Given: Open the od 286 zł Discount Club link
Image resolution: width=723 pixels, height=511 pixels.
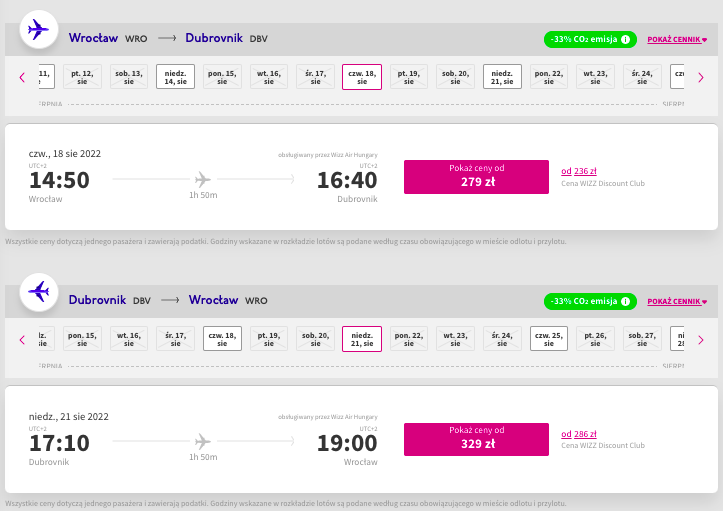Looking at the screenshot, I should (x=579, y=434).
